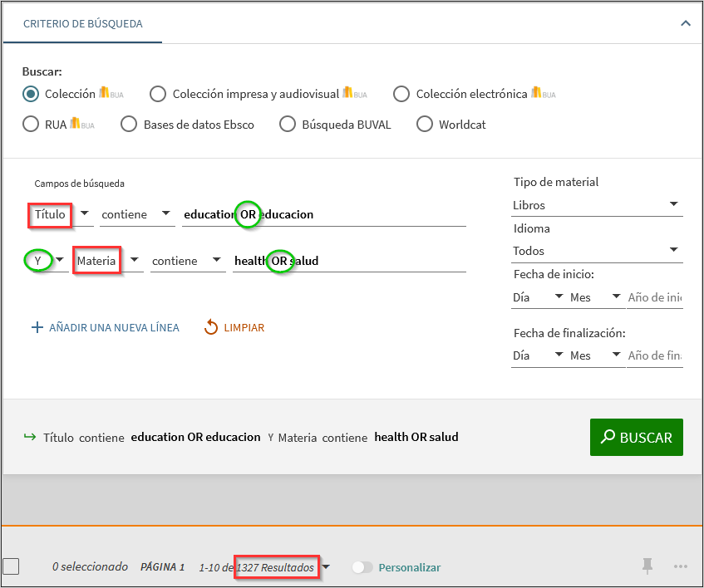Expand the Idioma Todos dropdown
704x588 pixels.
coord(596,251)
